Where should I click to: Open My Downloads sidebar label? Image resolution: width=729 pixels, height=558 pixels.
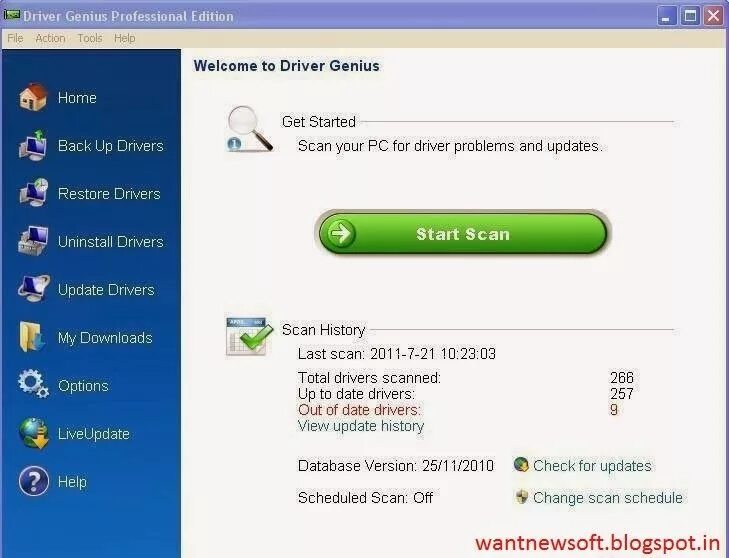pyautogui.click(x=105, y=338)
